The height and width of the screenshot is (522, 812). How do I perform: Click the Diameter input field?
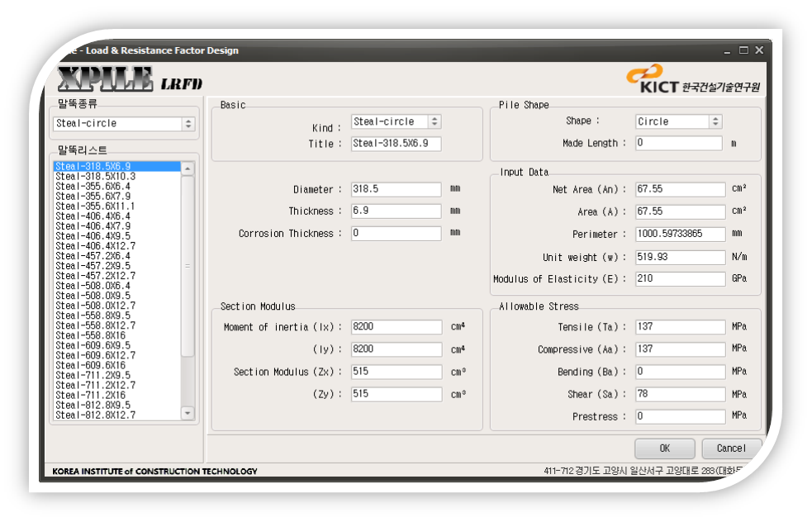tap(397, 189)
